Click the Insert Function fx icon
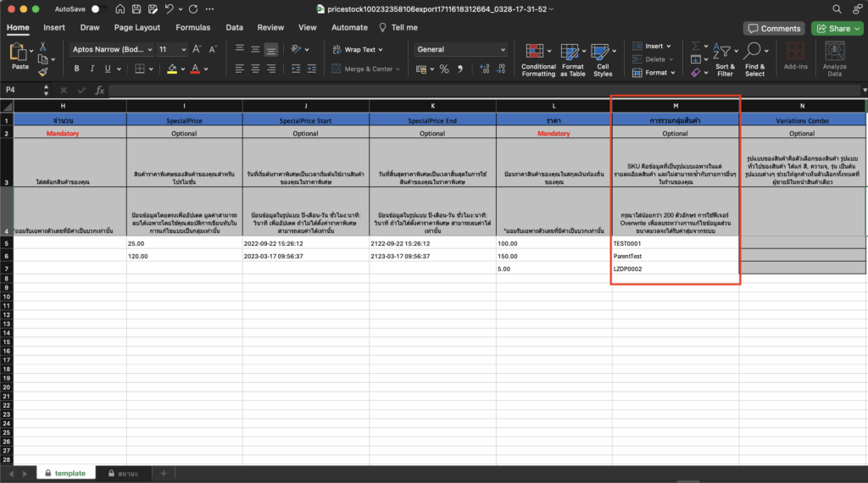 [x=99, y=89]
